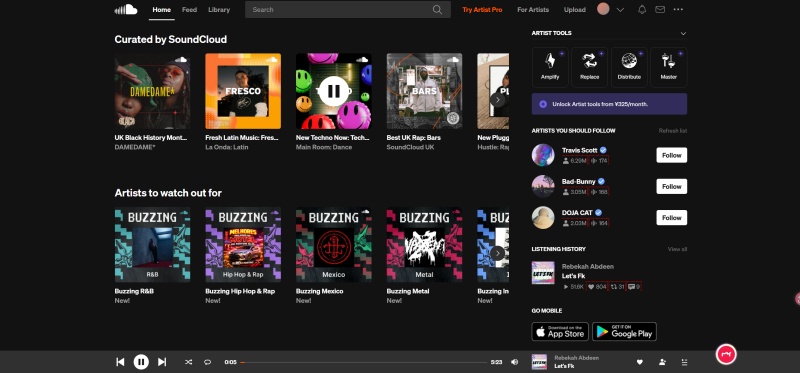Image resolution: width=800 pixels, height=373 pixels.
Task: Open the three-dot more menu
Action: coord(678,9)
